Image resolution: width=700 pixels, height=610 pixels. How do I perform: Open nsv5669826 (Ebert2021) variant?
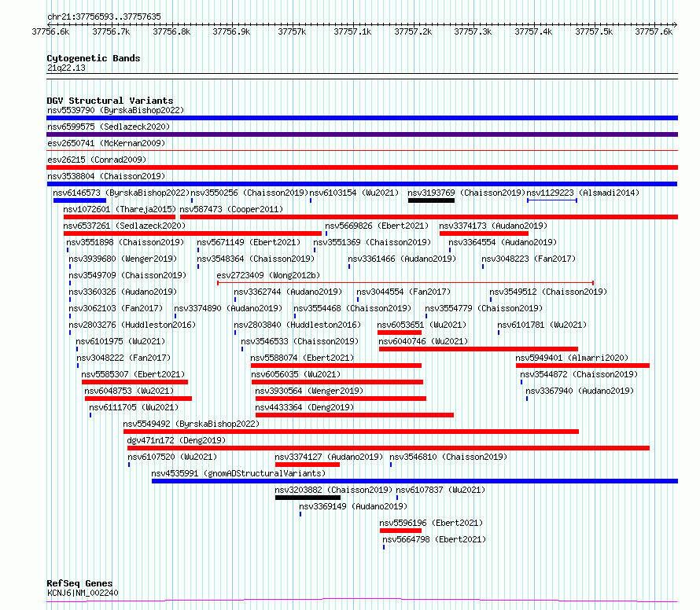coord(377,226)
